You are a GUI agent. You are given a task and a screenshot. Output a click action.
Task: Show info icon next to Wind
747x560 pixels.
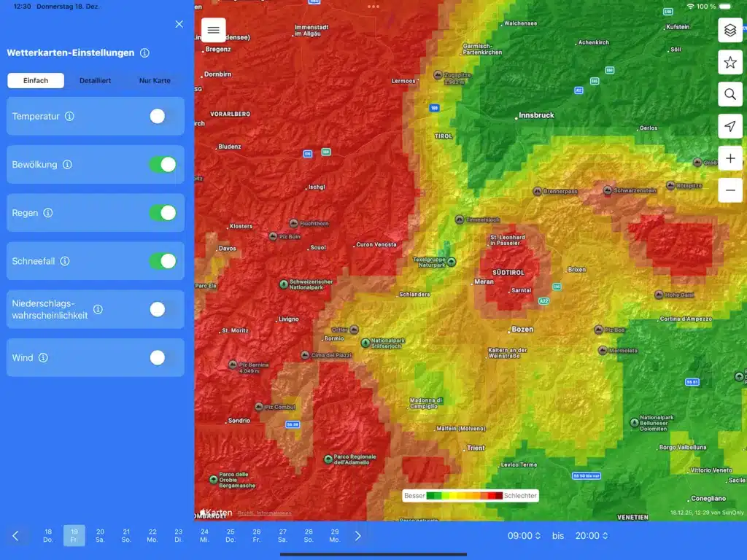(x=43, y=357)
